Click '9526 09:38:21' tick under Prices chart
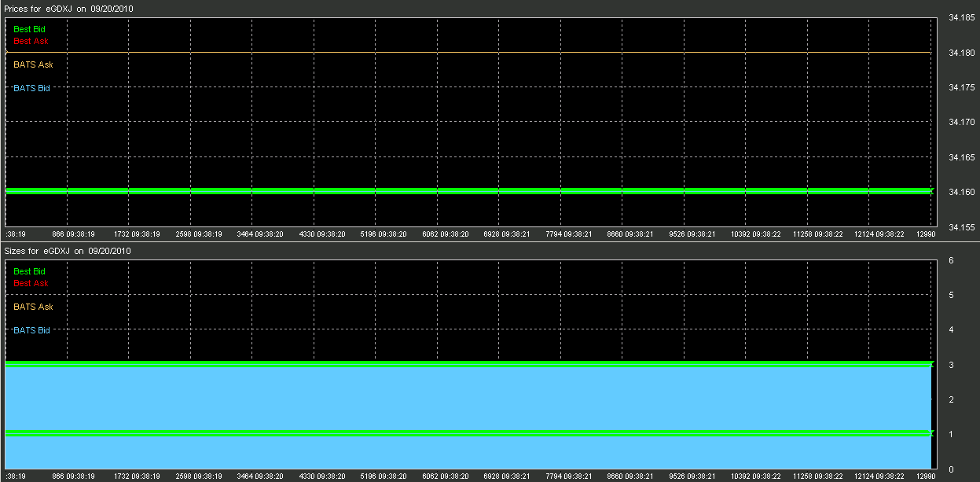 click(x=694, y=234)
